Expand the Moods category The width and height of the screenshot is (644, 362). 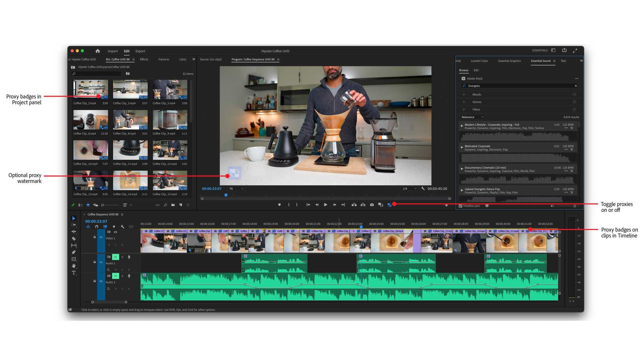tap(464, 95)
